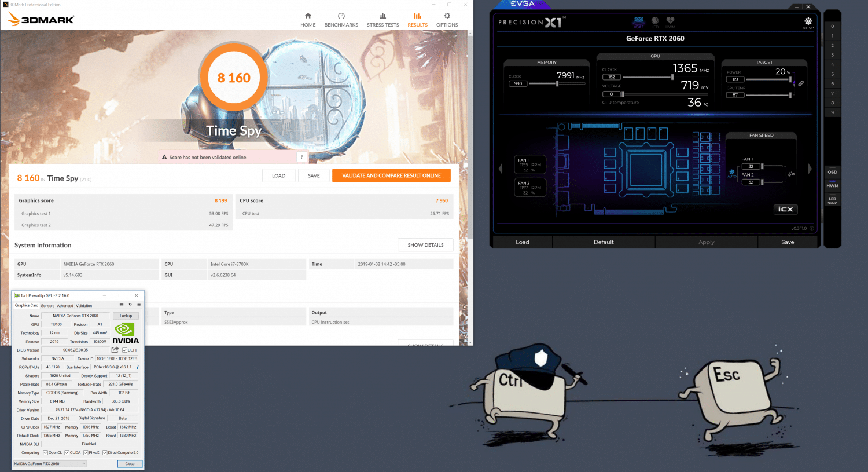
Task: Open 3DMark OPTIONS gear
Action: pyautogui.click(x=447, y=20)
